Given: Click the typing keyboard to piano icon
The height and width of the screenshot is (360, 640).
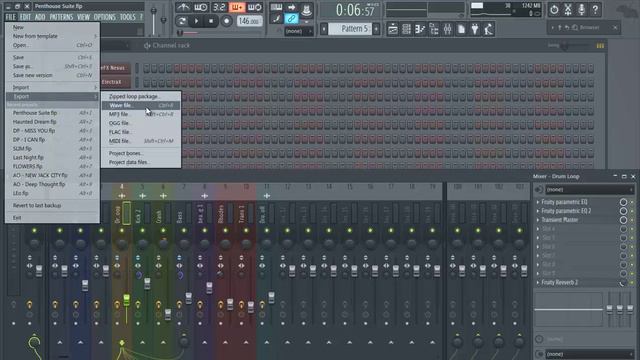Looking at the screenshot, I should coord(276,7).
